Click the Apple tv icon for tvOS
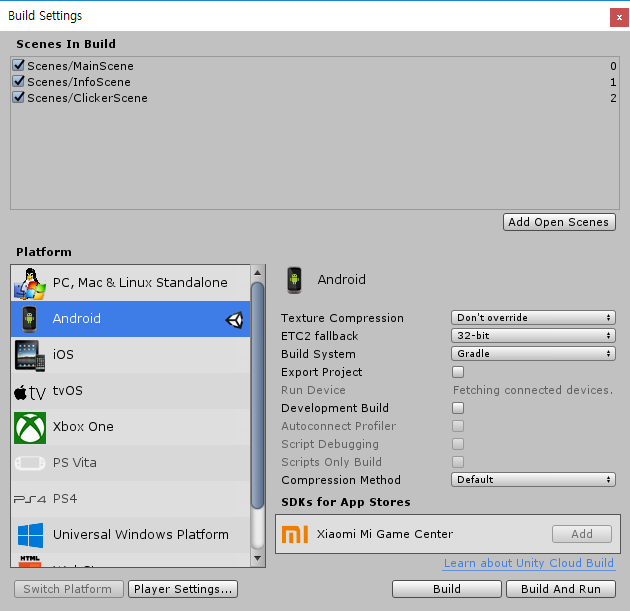This screenshot has width=630, height=611. click(30, 392)
